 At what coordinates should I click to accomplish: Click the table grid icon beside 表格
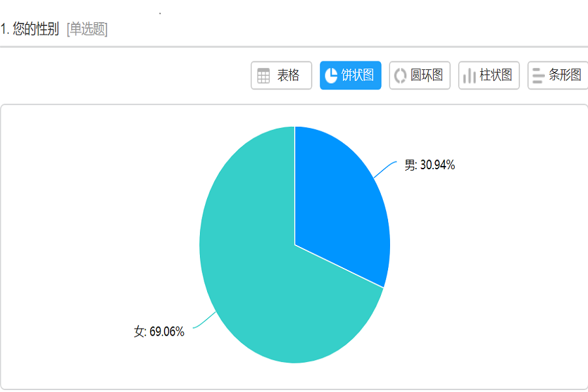click(x=263, y=76)
